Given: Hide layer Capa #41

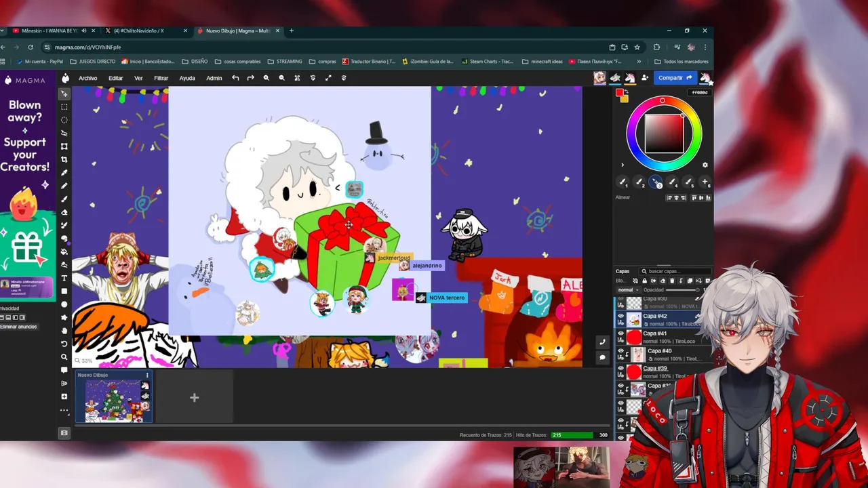Looking at the screenshot, I should (x=620, y=333).
